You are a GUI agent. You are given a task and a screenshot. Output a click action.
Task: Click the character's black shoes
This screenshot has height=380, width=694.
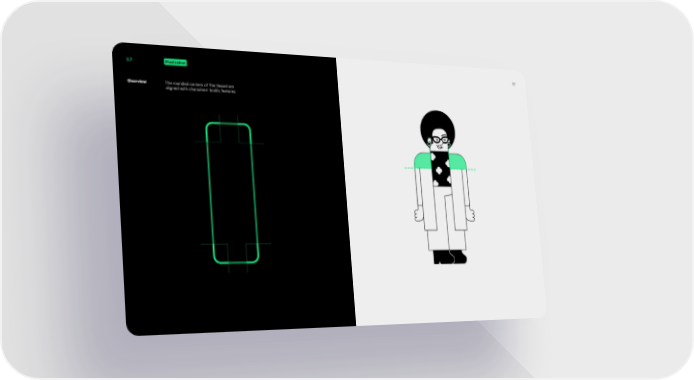(x=450, y=257)
